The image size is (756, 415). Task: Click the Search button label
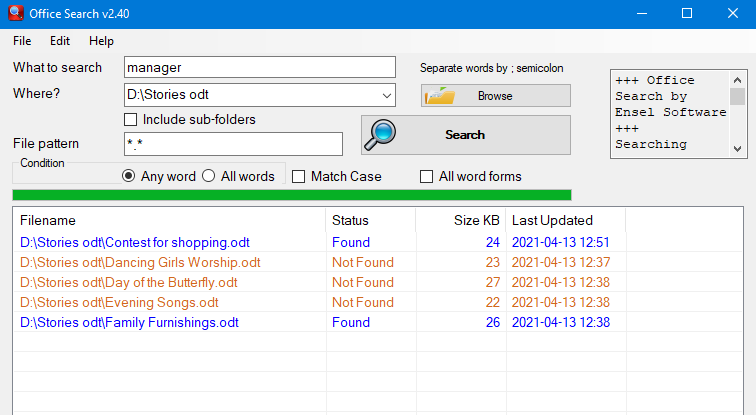[465, 135]
